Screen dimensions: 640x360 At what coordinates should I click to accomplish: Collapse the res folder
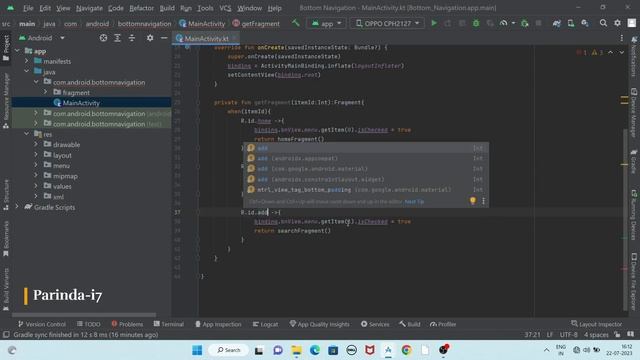27,134
